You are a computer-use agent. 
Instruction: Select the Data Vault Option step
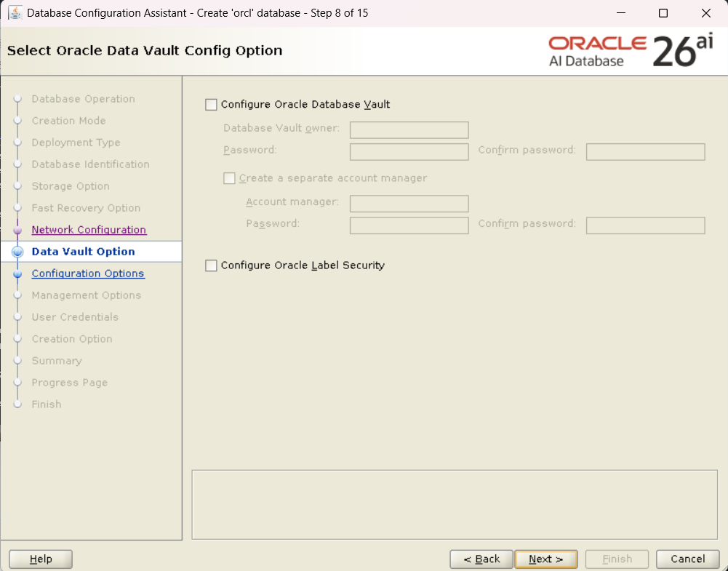coord(83,252)
